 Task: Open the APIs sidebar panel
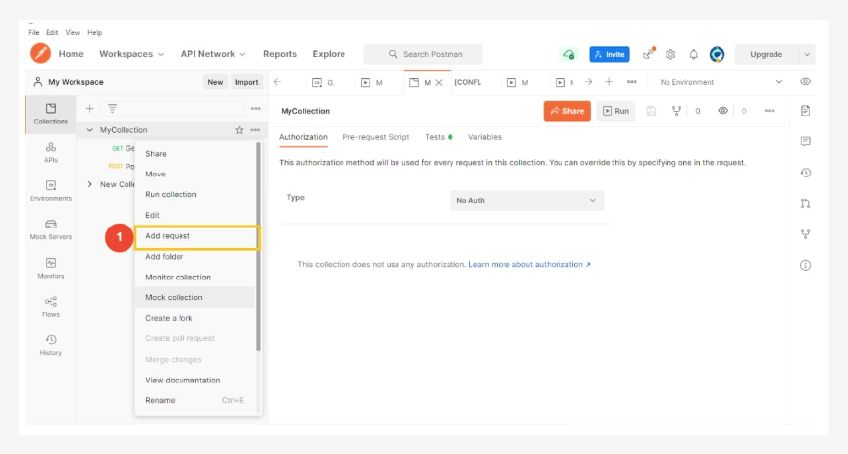51,153
